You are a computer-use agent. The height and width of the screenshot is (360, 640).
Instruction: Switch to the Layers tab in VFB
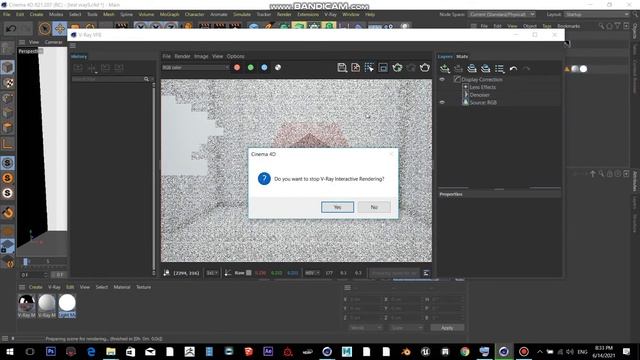[445, 56]
